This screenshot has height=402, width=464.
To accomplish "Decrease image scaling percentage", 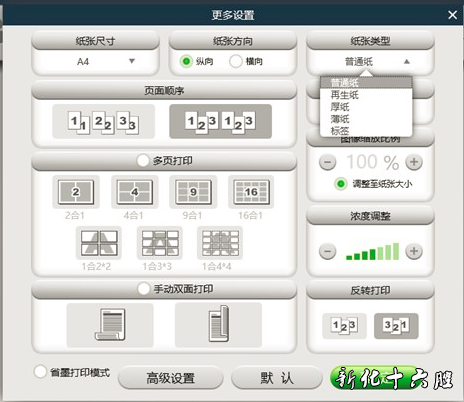I will 328,162.
